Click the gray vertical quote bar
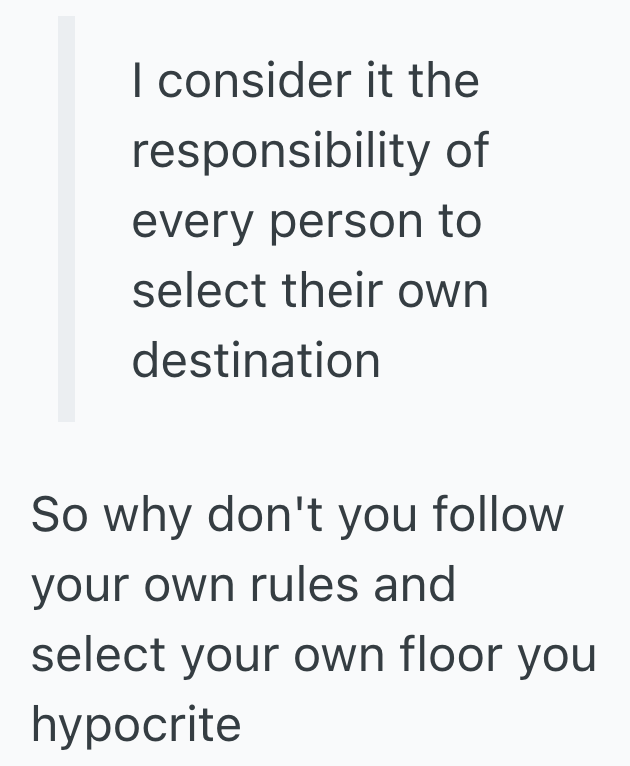Screen dimensions: 630x766 pyautogui.click(x=66, y=219)
